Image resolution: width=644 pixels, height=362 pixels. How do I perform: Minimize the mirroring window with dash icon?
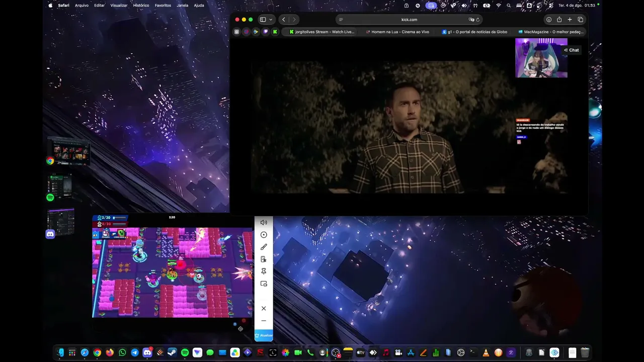pyautogui.click(x=264, y=321)
